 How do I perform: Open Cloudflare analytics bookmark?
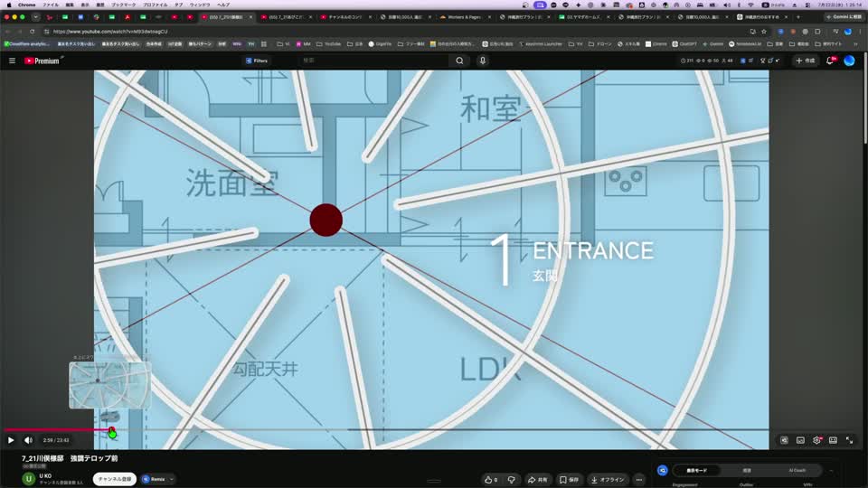pos(26,43)
